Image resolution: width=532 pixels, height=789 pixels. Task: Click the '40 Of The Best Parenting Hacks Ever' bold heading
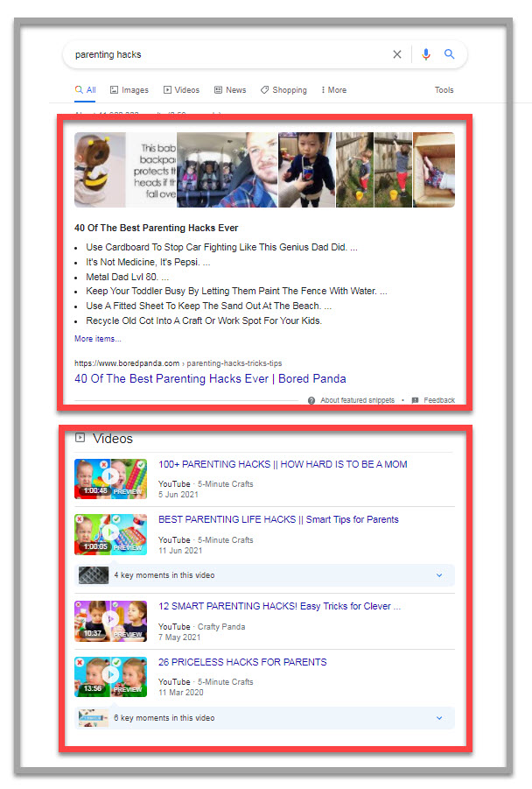157,228
